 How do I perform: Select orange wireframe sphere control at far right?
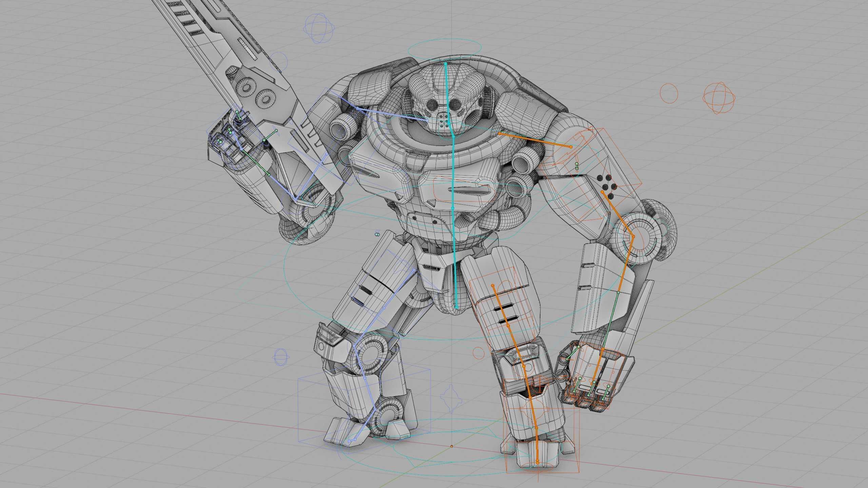[x=719, y=98]
